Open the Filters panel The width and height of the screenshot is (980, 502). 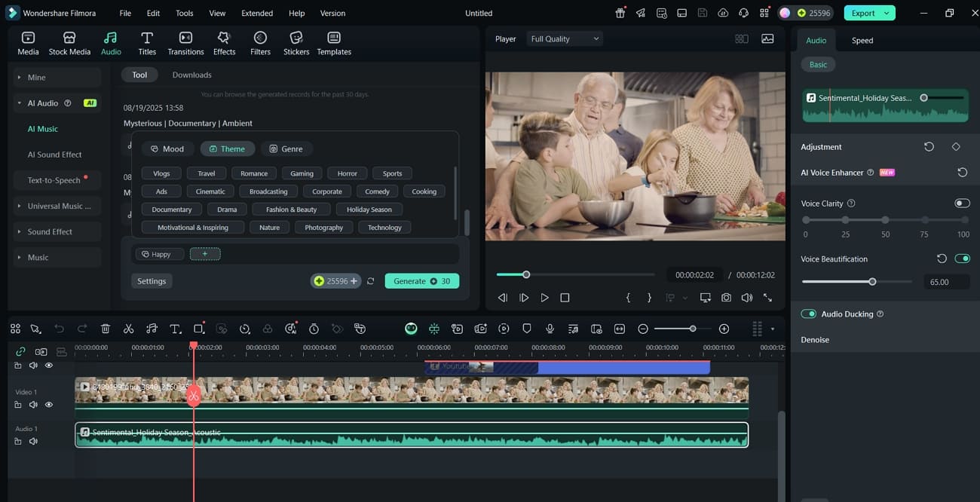click(260, 44)
